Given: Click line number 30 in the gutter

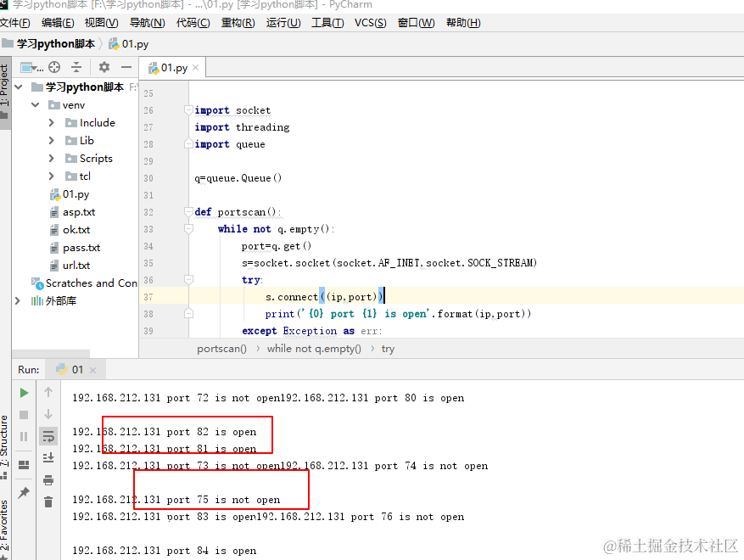Looking at the screenshot, I should point(148,178).
